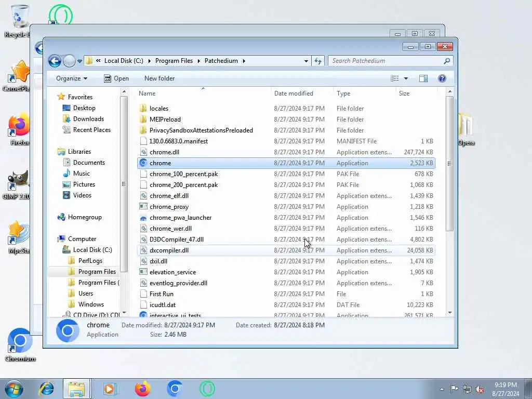Click the muted volume tray icon
The width and height of the screenshot is (532, 399).
(x=480, y=390)
